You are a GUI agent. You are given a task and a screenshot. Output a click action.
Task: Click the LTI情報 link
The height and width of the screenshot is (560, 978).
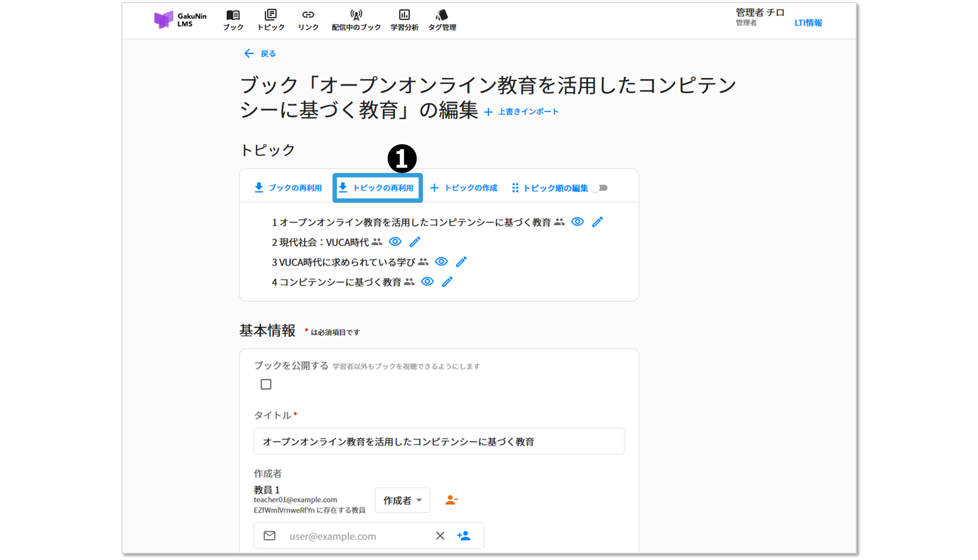(x=808, y=23)
